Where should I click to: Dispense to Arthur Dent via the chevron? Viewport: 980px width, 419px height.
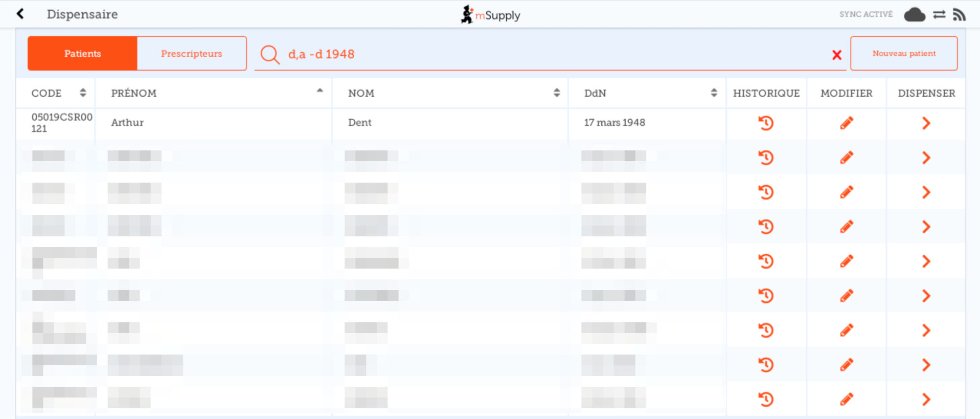coord(926,123)
